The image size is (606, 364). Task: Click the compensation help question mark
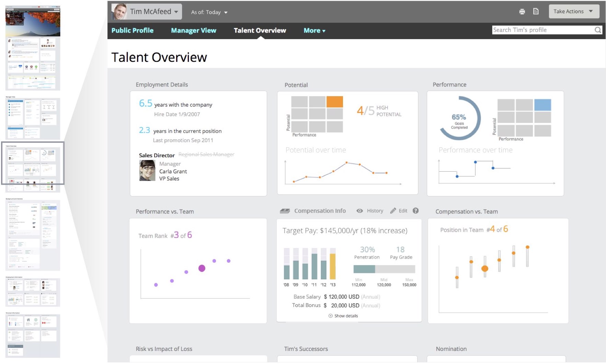(x=415, y=211)
